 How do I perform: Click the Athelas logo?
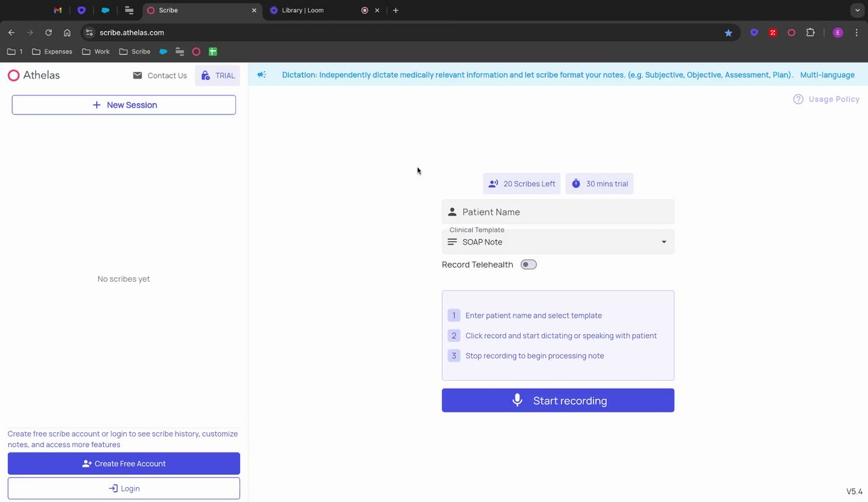34,75
